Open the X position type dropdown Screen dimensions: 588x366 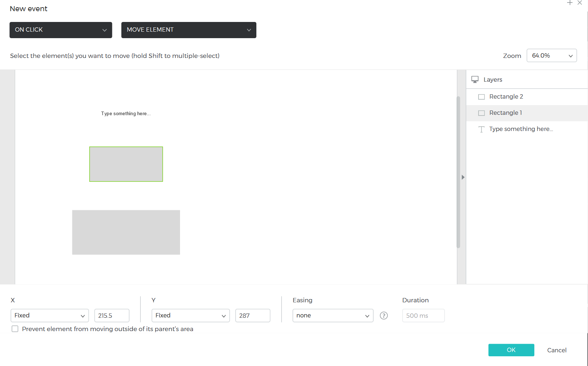coord(50,316)
